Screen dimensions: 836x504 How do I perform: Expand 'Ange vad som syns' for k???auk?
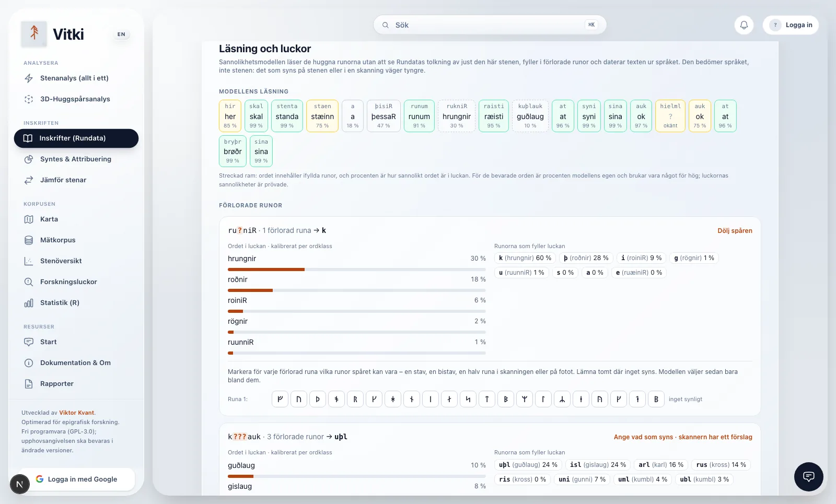coord(683,437)
